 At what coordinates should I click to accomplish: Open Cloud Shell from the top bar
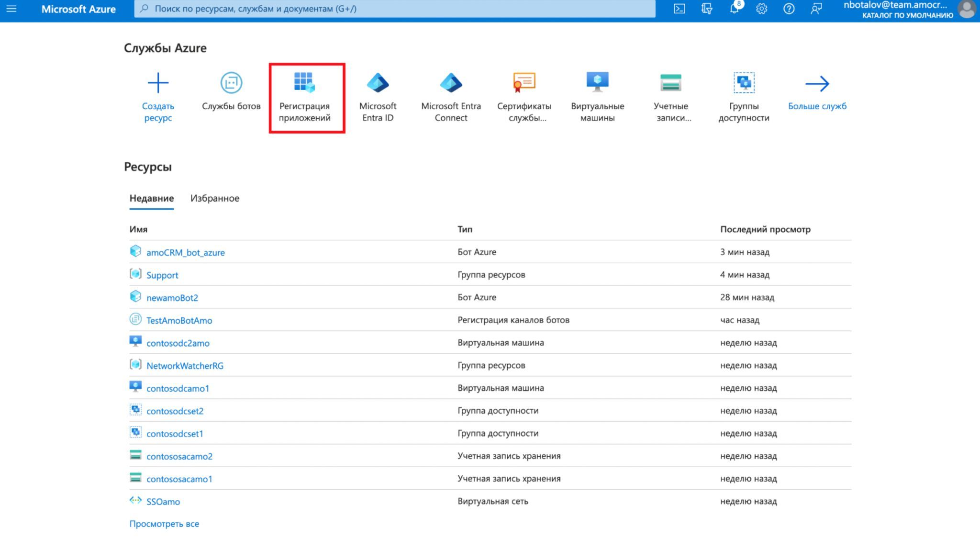click(679, 9)
